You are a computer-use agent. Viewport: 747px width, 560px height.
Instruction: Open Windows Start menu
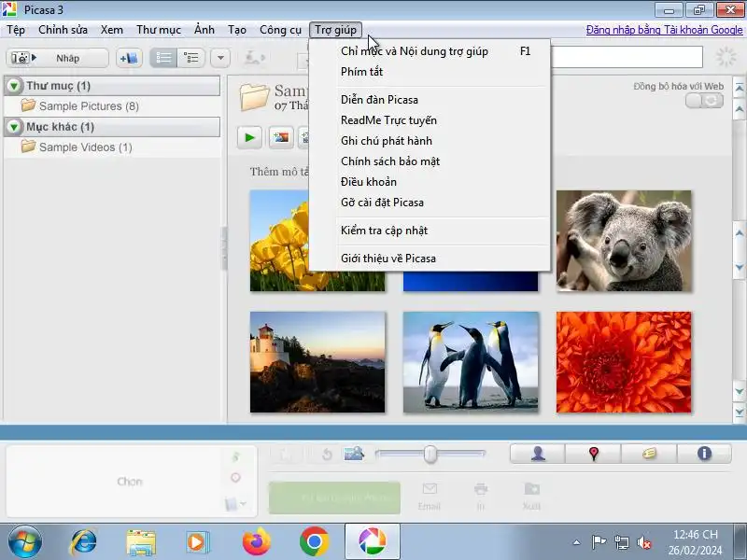(24, 542)
